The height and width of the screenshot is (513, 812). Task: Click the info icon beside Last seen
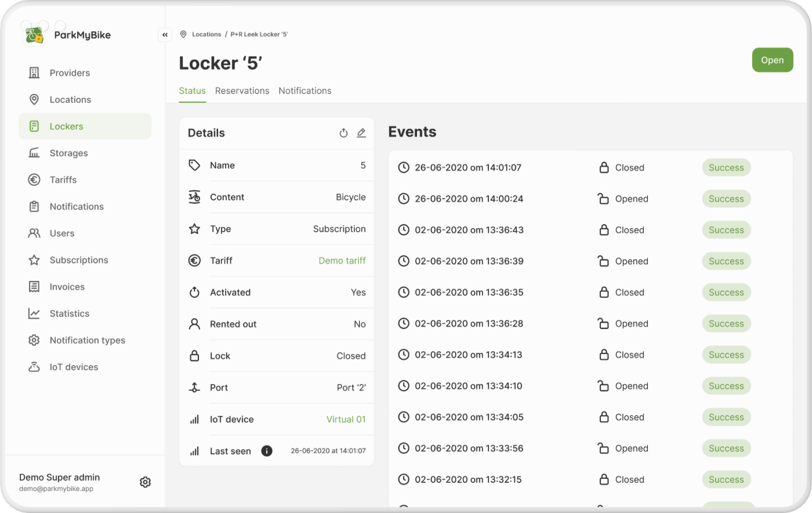pos(267,451)
